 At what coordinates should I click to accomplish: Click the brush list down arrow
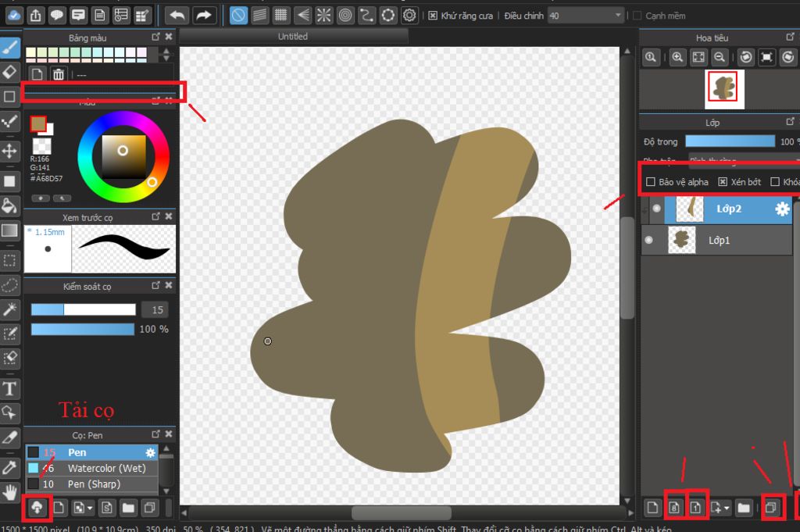point(166,491)
